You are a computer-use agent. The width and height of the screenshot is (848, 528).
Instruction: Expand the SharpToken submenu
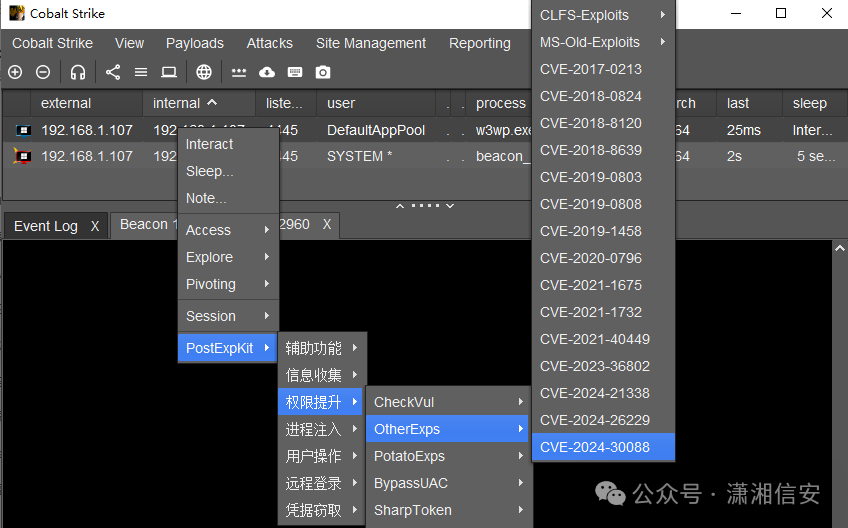point(449,510)
